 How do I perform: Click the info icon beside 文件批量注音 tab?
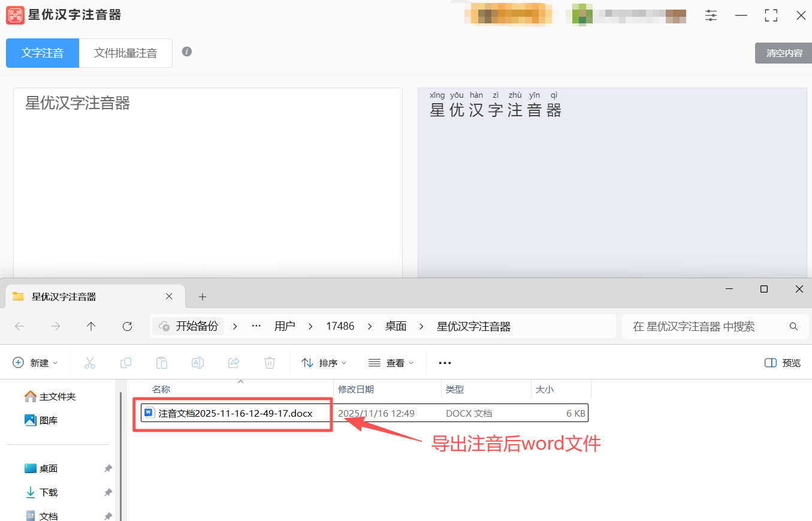click(x=187, y=52)
